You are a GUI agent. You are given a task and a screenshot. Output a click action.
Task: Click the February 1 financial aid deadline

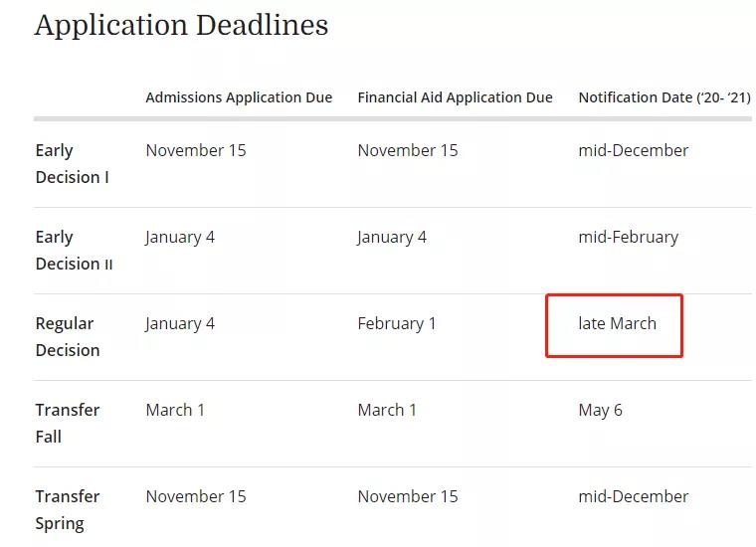[397, 323]
